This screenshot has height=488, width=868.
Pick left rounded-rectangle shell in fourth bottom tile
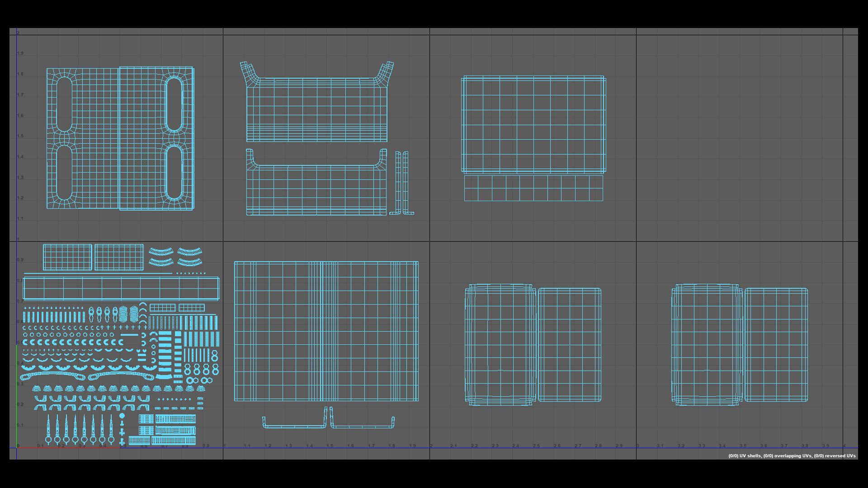pos(706,345)
